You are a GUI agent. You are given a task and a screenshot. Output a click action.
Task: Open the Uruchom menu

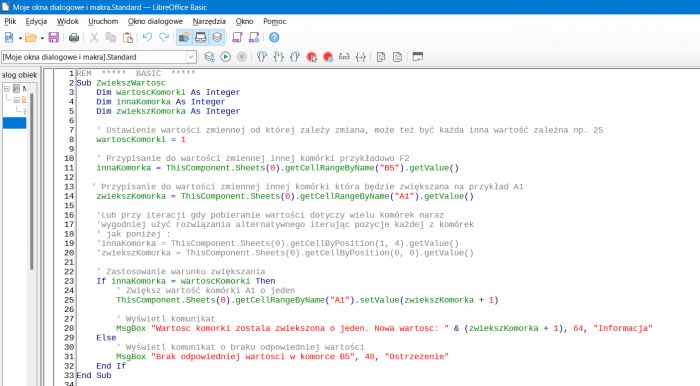click(x=103, y=21)
